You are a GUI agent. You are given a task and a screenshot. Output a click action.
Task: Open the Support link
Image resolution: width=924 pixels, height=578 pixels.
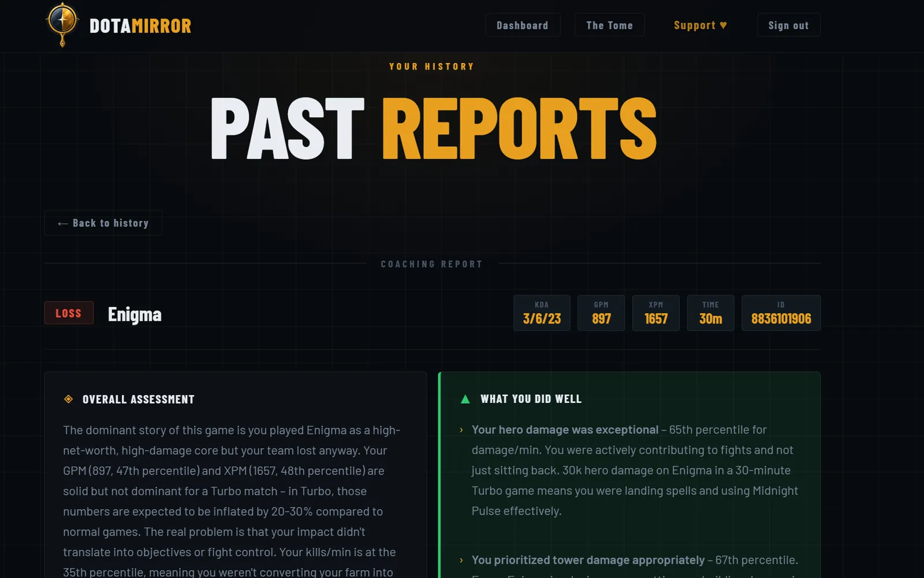pos(701,25)
